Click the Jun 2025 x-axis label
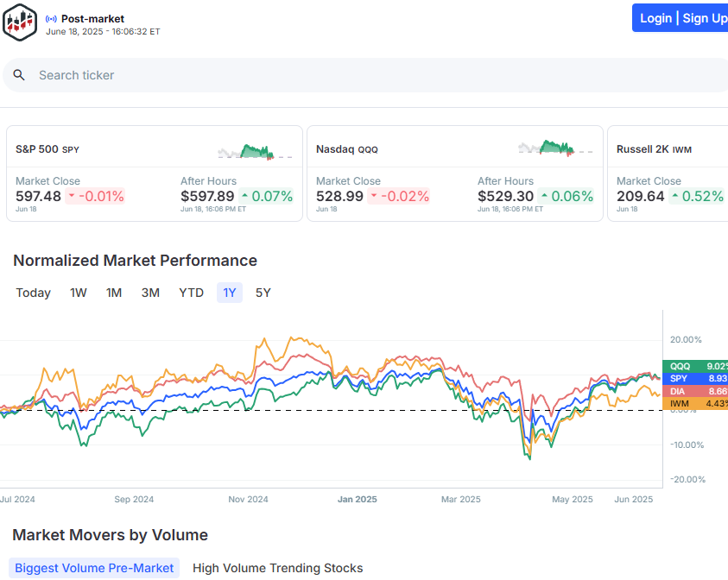728x580 pixels. click(x=633, y=499)
